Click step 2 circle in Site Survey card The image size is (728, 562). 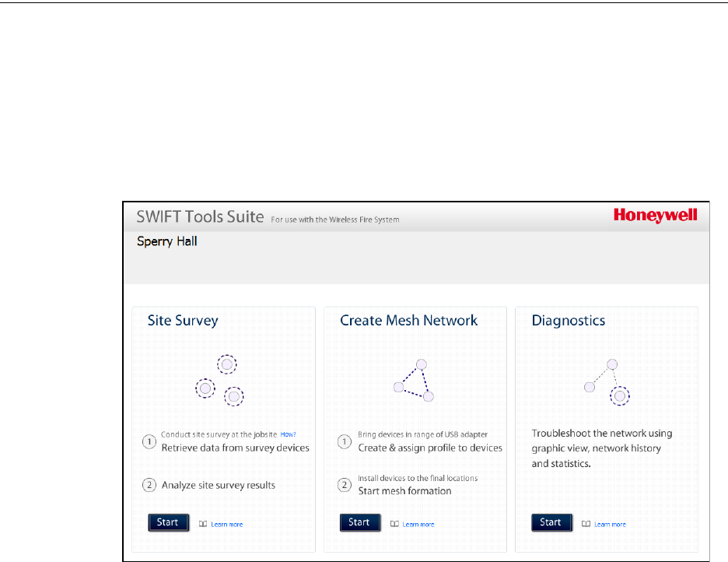(149, 486)
